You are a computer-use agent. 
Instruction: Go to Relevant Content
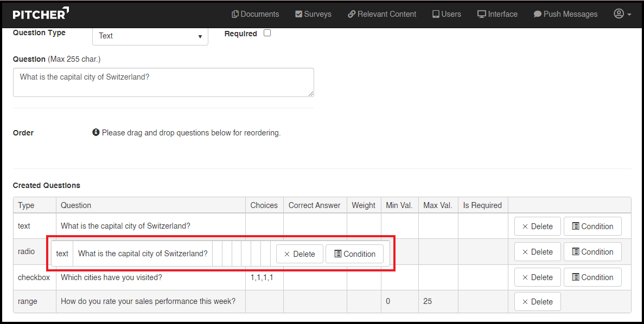pyautogui.click(x=382, y=14)
